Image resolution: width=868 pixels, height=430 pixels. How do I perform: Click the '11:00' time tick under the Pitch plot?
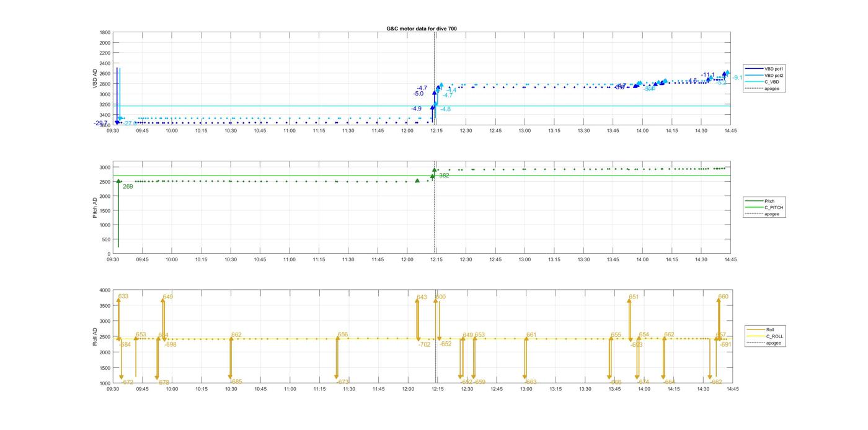point(290,259)
